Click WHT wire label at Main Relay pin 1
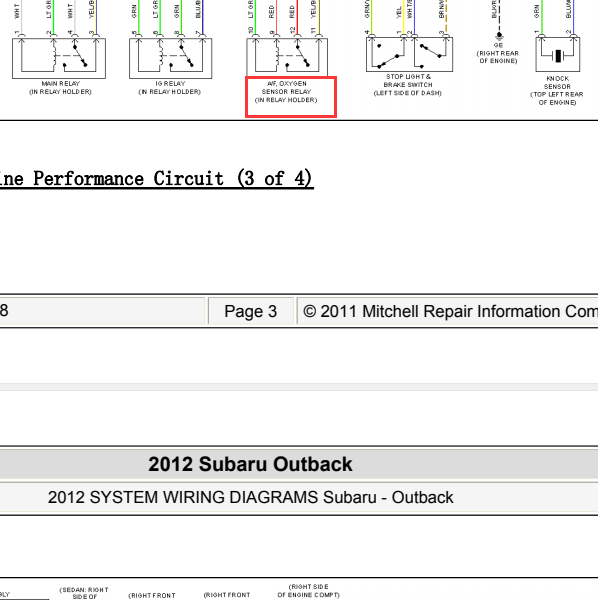The width and height of the screenshot is (598, 600). (x=17, y=11)
